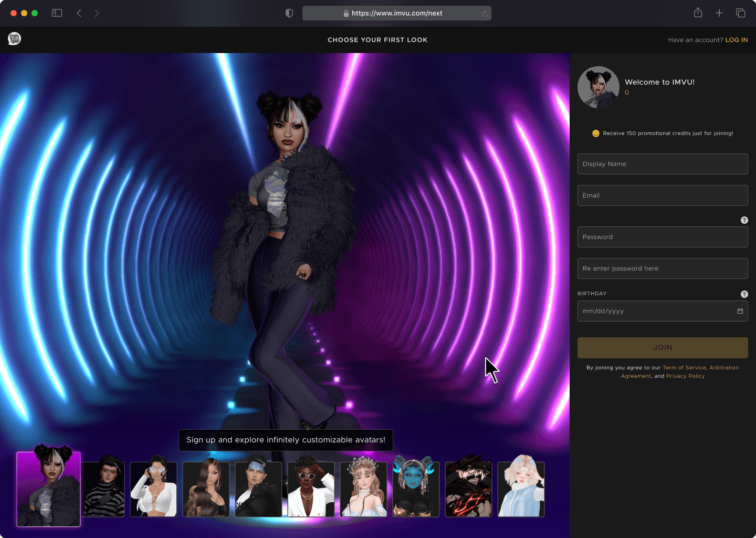Click the LOG IN link

click(737, 40)
